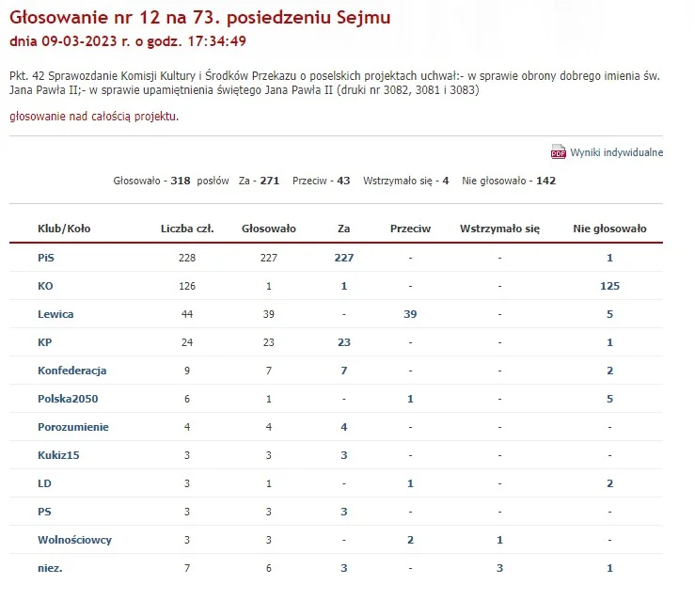The image size is (695, 616).
Task: View Wolnościowcy abstention count 1
Action: [x=499, y=540]
